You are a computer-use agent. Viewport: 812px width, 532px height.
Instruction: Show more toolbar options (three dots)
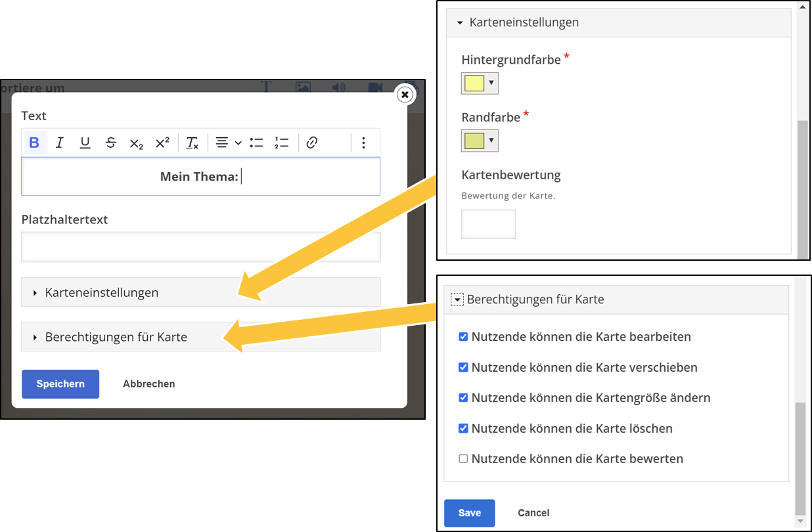tap(363, 143)
